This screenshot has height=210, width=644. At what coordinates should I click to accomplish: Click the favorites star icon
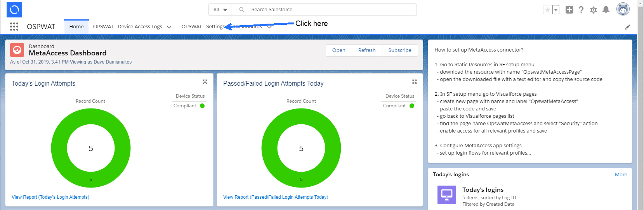[547, 10]
